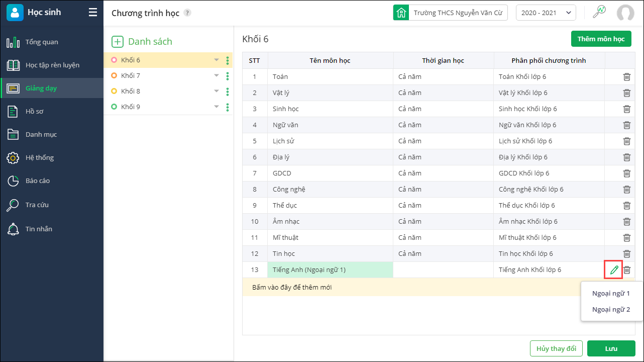
Task: Open the 2020 - 2021 school year dropdown
Action: coord(546,13)
